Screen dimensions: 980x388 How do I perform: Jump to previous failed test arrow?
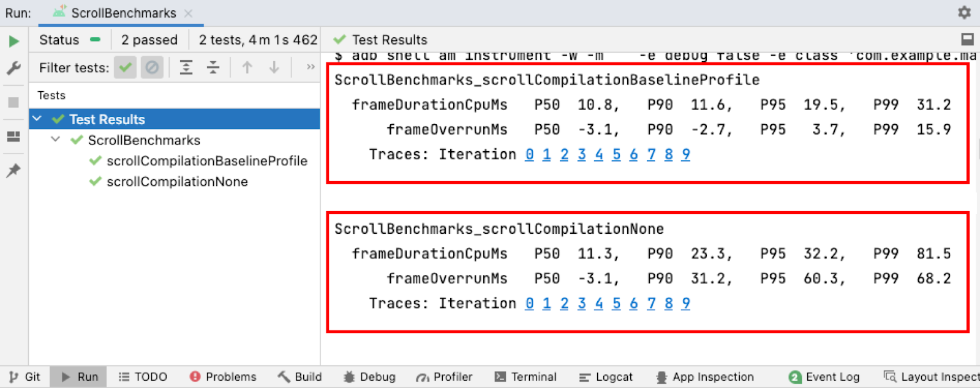[x=247, y=67]
